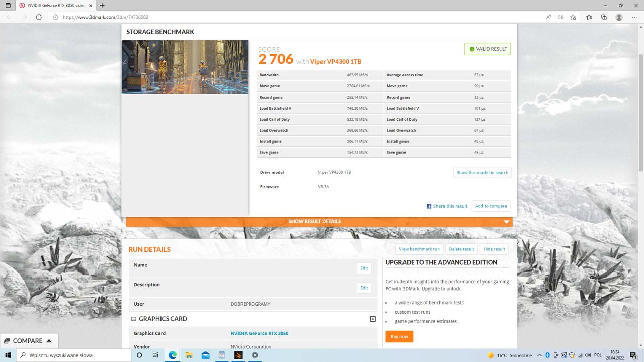Open Cortana circle icon on taskbar
Image resolution: width=644 pixels, height=362 pixels.
[x=139, y=355]
